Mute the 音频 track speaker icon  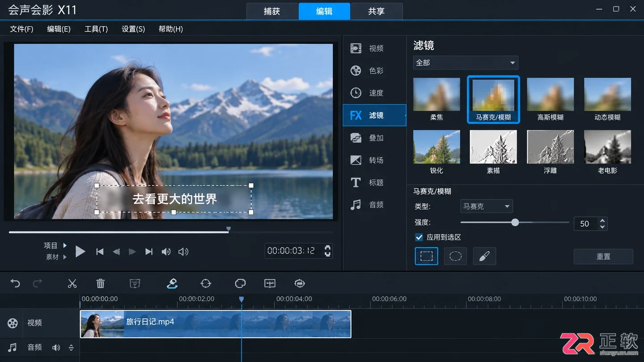[56, 347]
